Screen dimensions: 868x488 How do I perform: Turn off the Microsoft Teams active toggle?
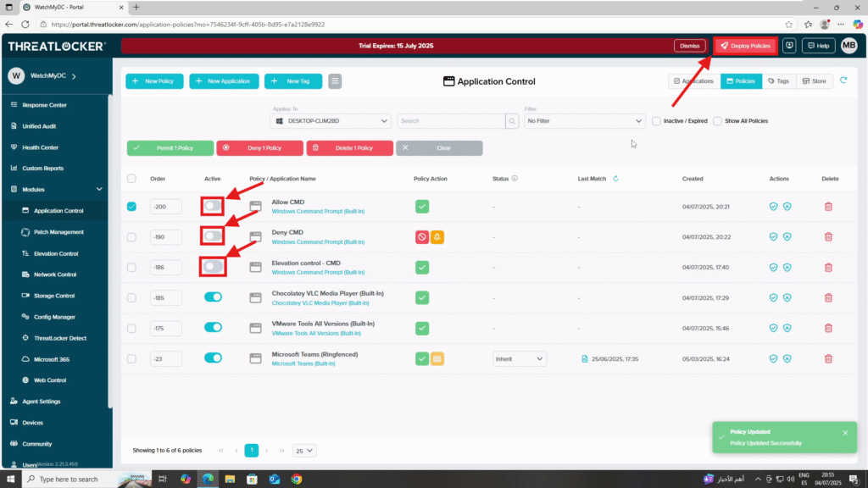[x=213, y=358]
